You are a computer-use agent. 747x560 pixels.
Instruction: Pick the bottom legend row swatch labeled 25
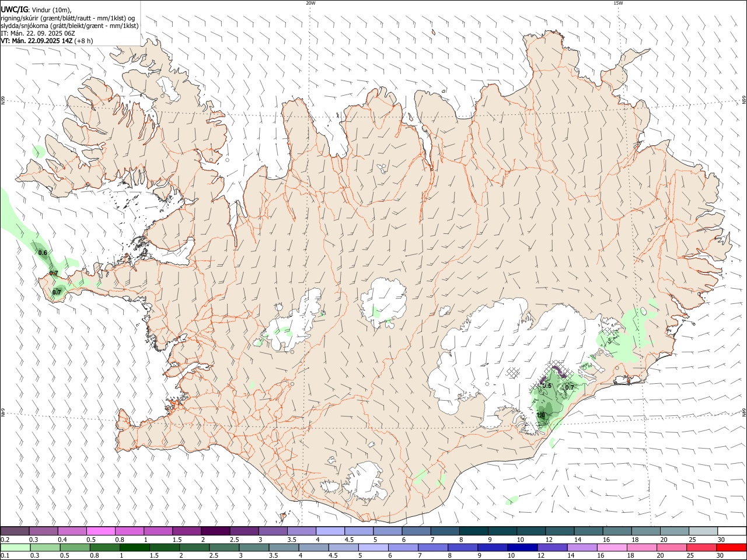[702, 547]
